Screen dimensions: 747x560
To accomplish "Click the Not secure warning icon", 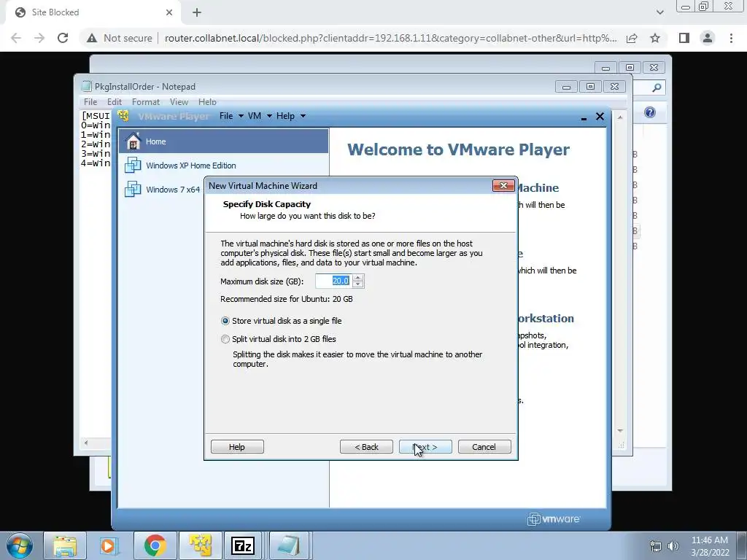I will coord(91,38).
